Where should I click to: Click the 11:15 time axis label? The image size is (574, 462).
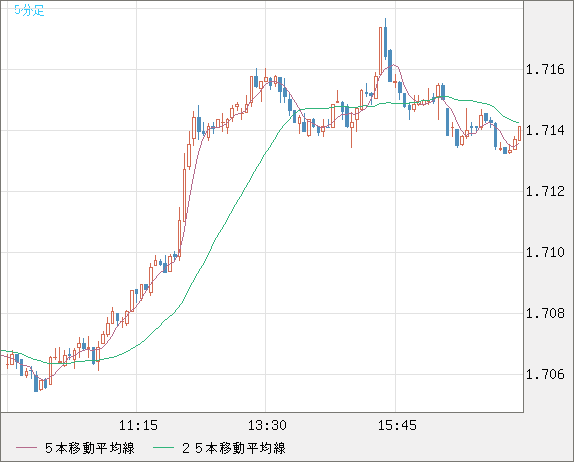point(138,425)
